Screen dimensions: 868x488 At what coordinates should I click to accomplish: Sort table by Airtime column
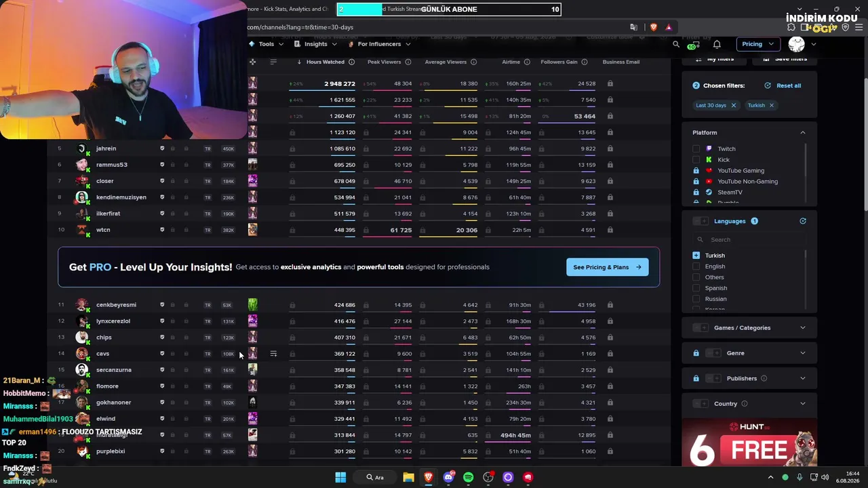511,62
